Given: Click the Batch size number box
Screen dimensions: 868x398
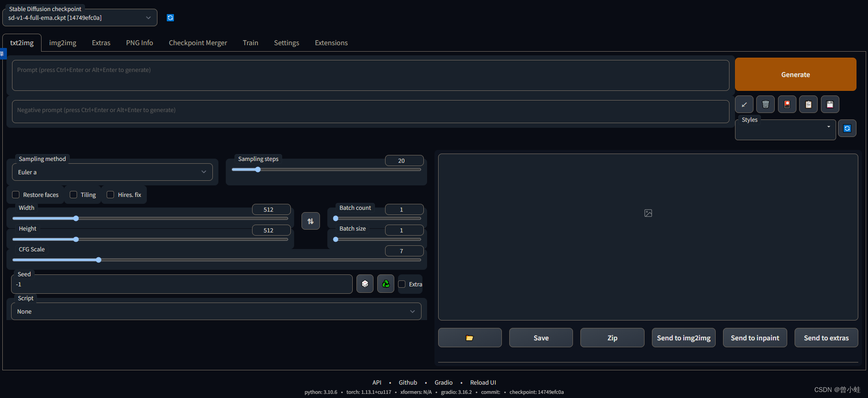Looking at the screenshot, I should (404, 230).
